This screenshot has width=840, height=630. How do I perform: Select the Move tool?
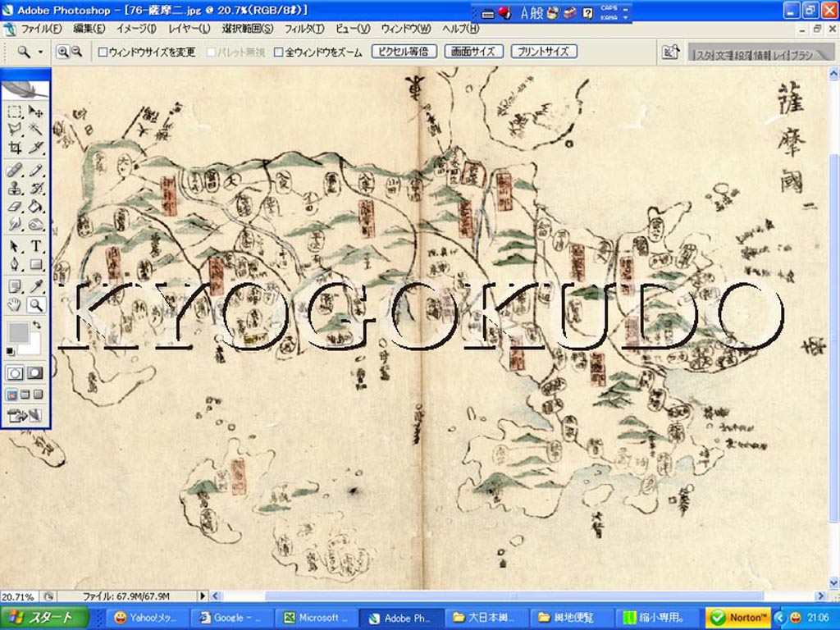pyautogui.click(x=35, y=111)
